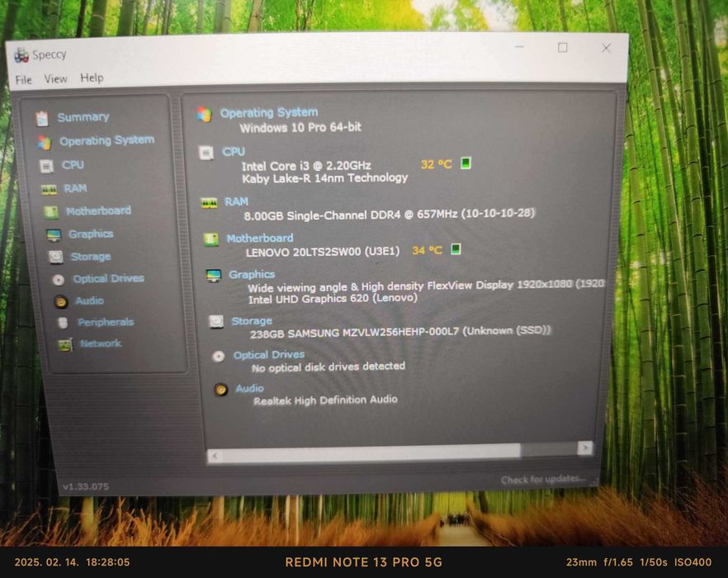Click Optical Drives heading in summary
728x578 pixels.
269,354
